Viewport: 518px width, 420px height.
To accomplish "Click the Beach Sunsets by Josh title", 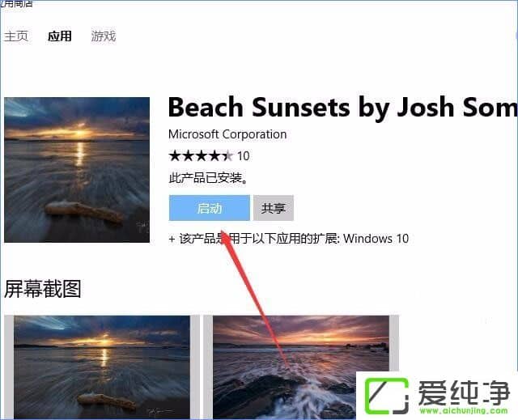I will click(343, 108).
